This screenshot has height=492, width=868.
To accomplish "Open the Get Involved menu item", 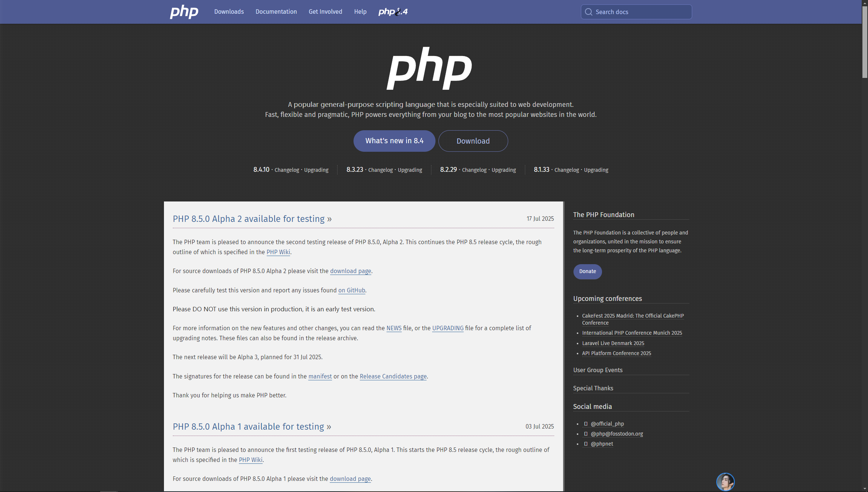I will (325, 12).
